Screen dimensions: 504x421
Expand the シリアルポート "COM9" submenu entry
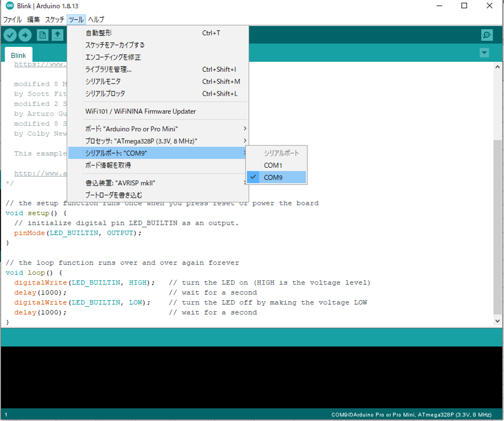click(158, 153)
